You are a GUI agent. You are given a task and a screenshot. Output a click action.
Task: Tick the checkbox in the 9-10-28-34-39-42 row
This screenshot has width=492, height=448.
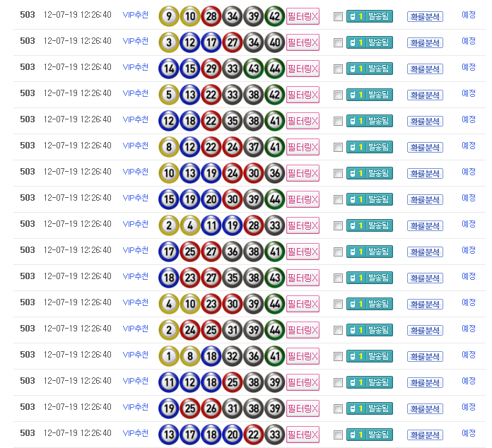[338, 17]
